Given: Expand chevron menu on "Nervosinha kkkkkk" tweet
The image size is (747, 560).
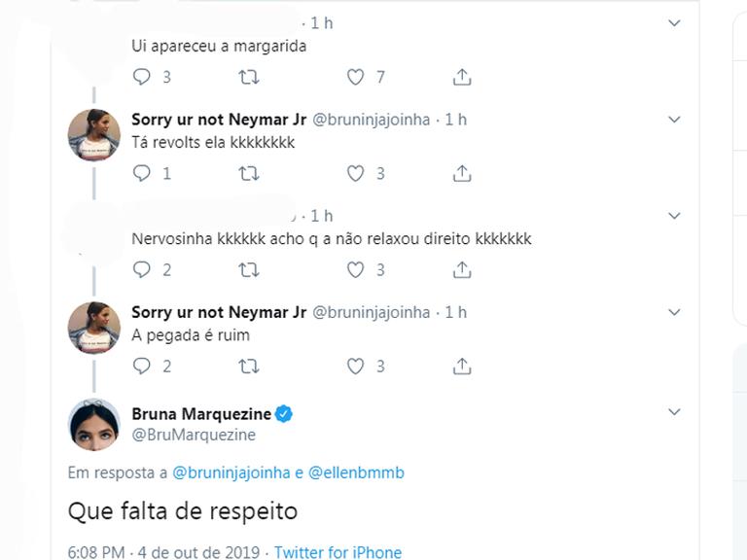Looking at the screenshot, I should [x=674, y=216].
